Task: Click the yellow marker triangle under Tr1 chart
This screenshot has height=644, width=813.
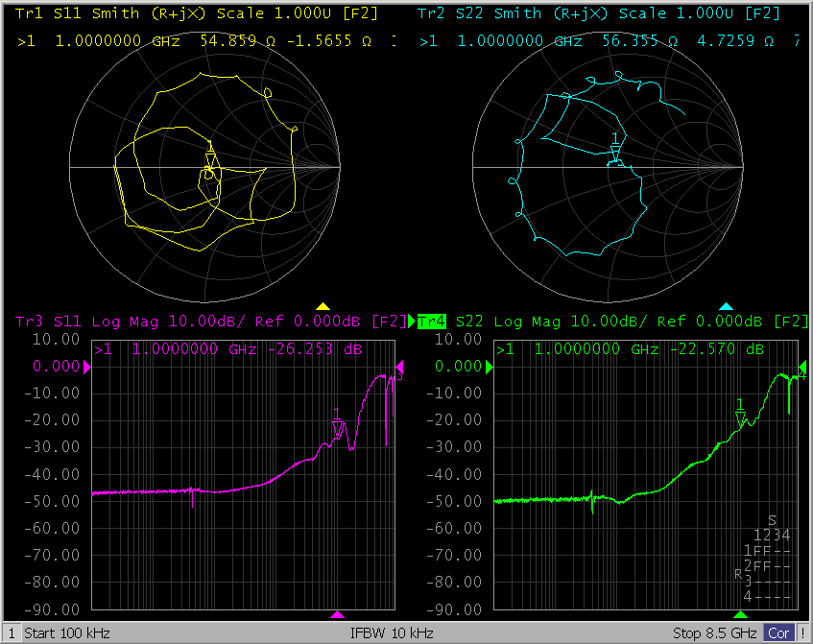Action: point(323,307)
